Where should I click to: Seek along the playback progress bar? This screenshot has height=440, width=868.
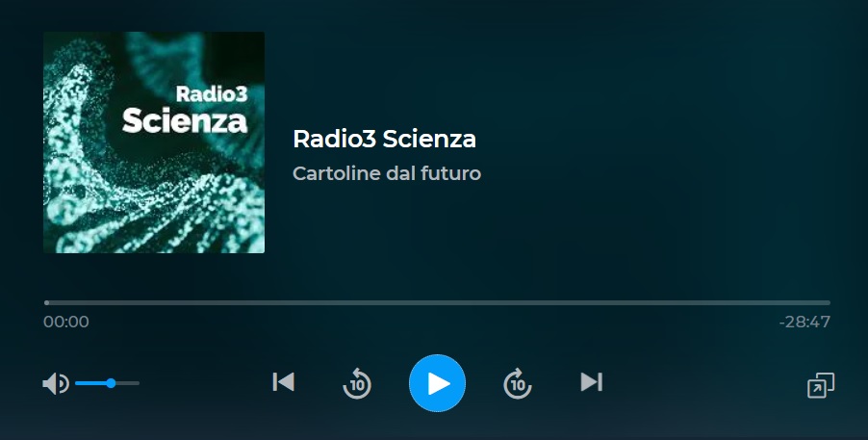437,302
